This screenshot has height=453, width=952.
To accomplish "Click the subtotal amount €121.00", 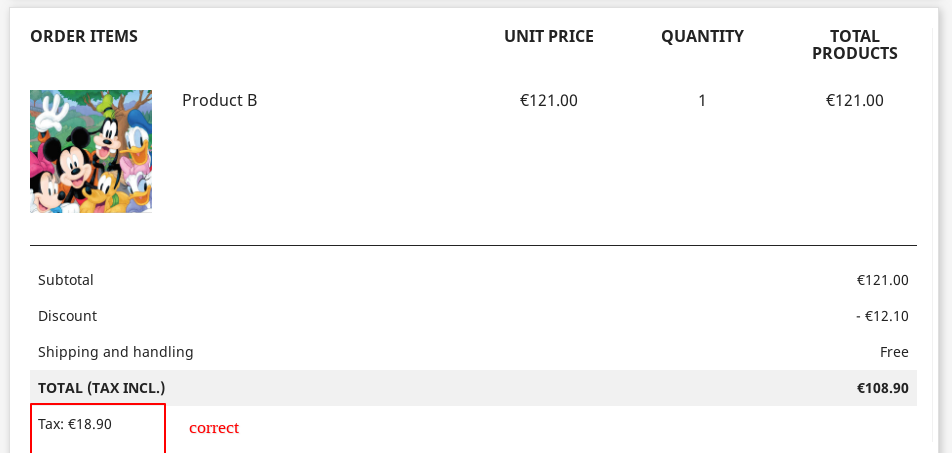I will point(882,280).
